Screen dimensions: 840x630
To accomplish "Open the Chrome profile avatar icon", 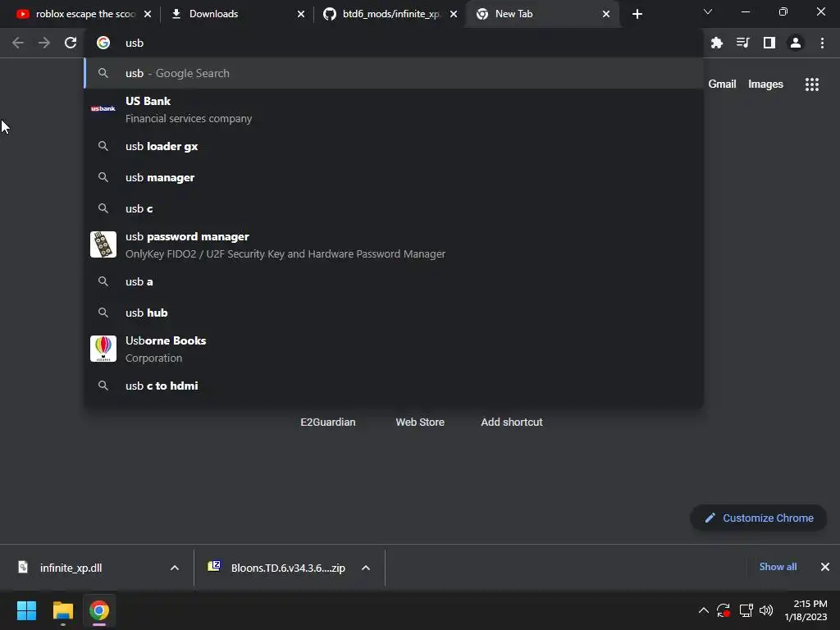I will coord(796,43).
